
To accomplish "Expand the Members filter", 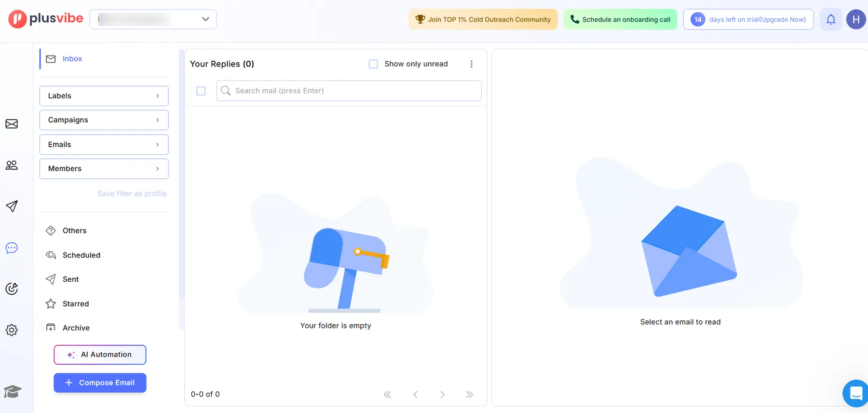I will point(104,169).
